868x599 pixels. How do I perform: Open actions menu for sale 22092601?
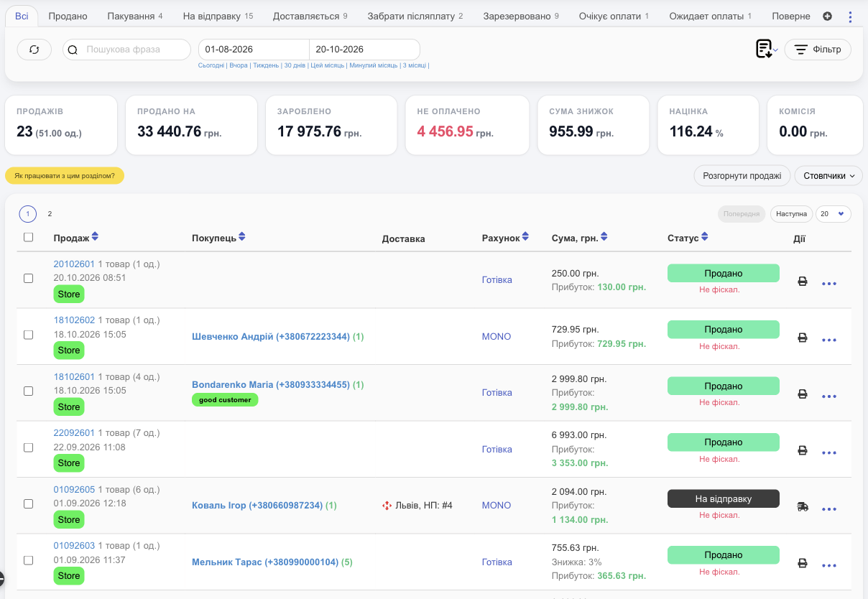tap(829, 452)
